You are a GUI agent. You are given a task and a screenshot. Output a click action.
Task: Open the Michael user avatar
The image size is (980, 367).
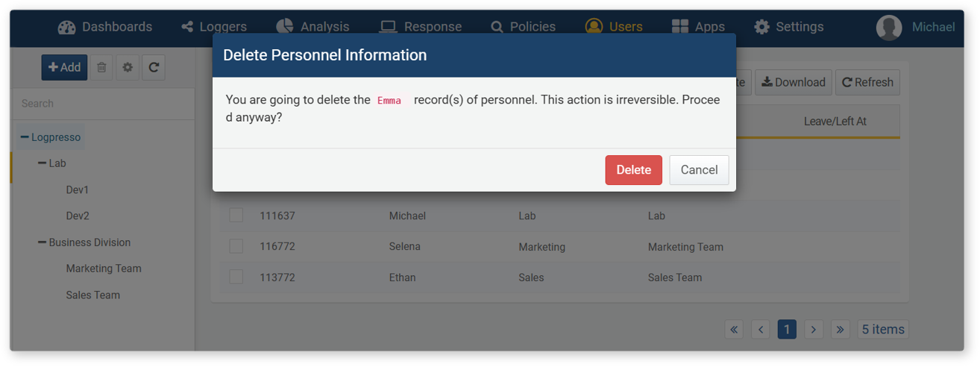(x=889, y=27)
